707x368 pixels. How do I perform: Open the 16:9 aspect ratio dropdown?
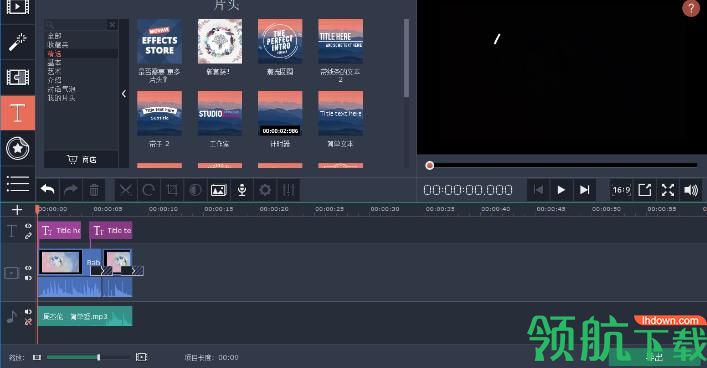tap(621, 190)
